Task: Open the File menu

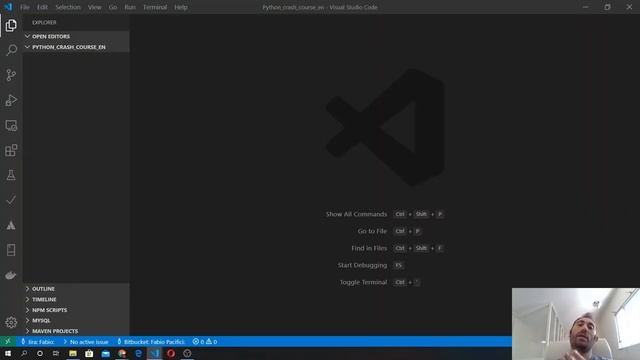Action: tap(25, 7)
